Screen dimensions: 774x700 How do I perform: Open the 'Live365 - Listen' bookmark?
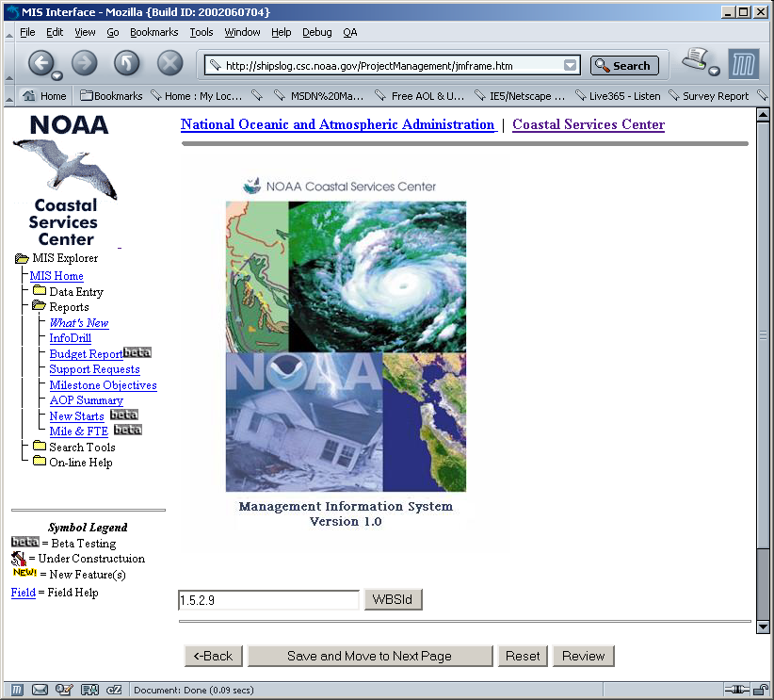tap(618, 96)
